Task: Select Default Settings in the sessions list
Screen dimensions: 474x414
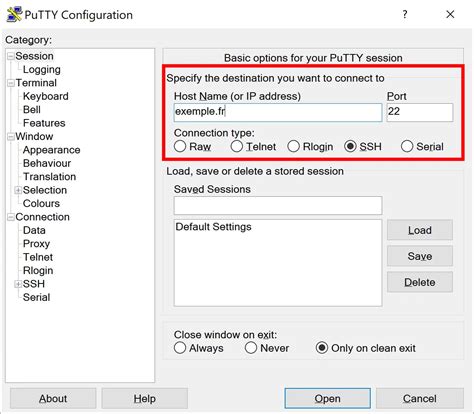Action: (213, 227)
